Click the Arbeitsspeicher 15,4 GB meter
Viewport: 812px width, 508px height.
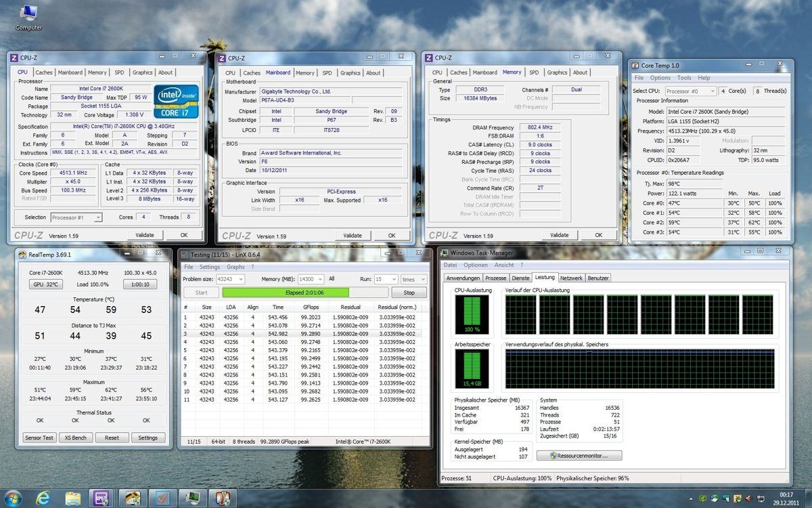coord(472,370)
